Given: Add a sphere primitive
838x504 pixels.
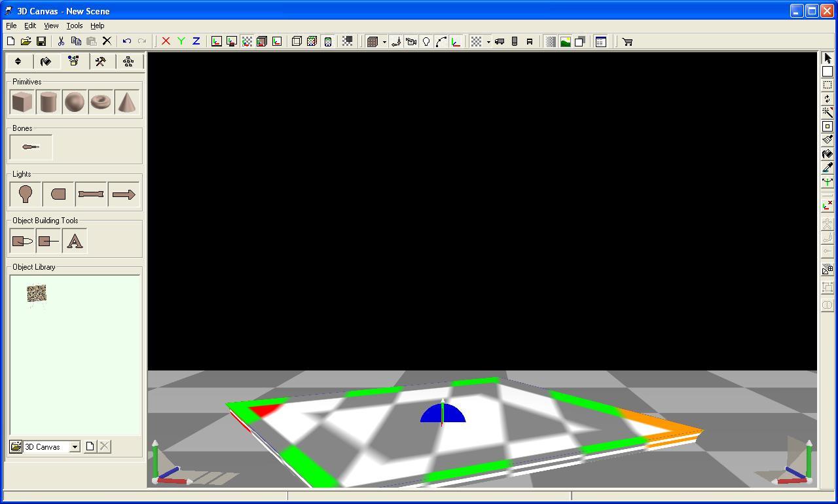Looking at the screenshot, I should tap(75, 102).
